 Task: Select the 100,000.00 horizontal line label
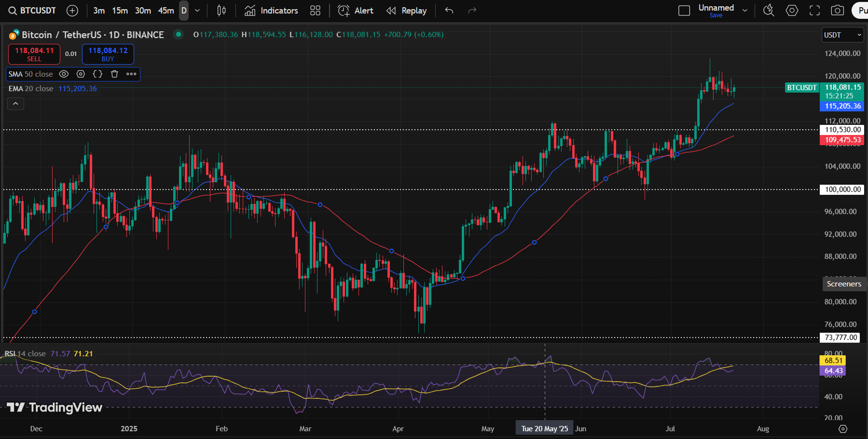[842, 190]
